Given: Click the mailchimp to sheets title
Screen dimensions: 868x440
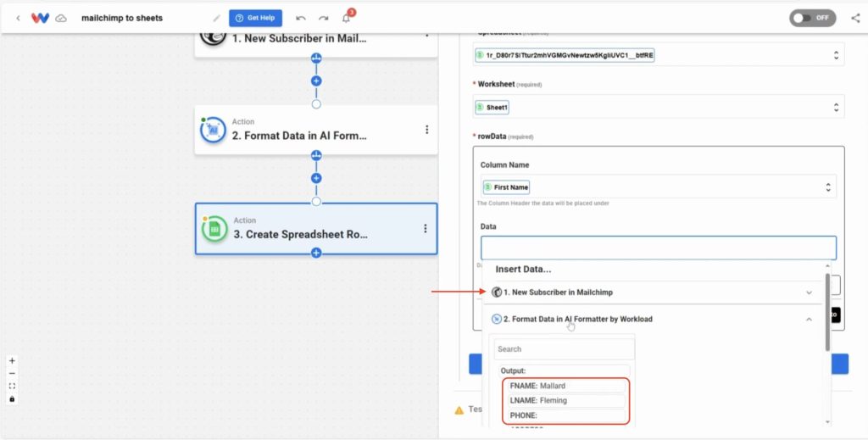Looking at the screenshot, I should pos(122,19).
